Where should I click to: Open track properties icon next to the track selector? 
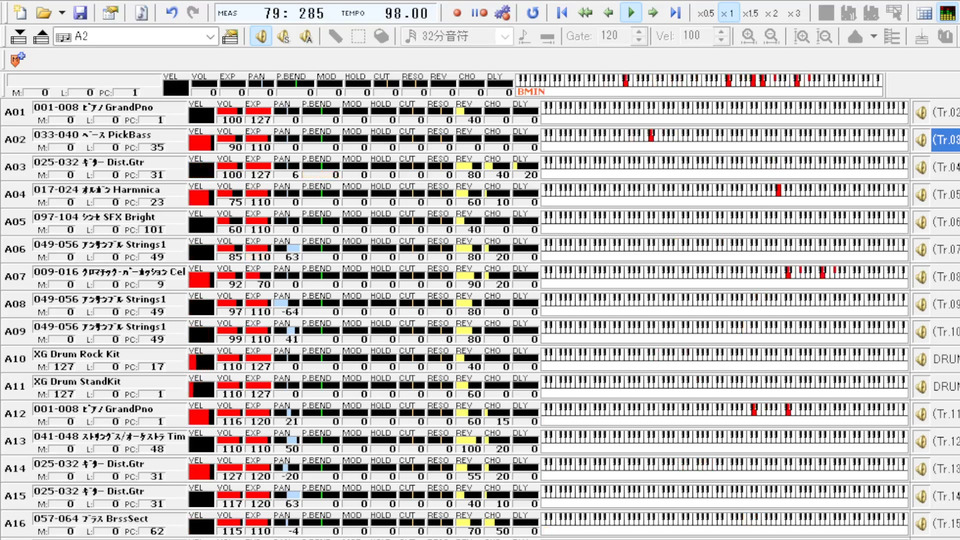pyautogui.click(x=230, y=37)
